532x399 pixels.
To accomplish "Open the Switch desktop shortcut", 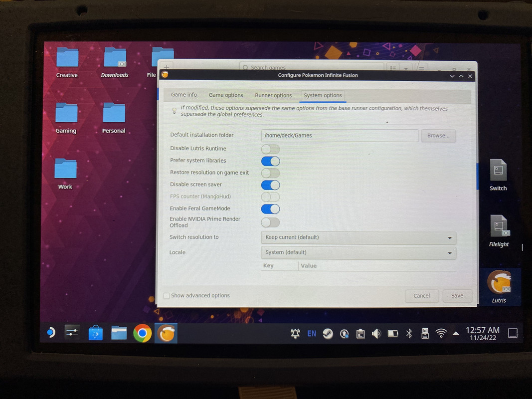I will [x=498, y=176].
